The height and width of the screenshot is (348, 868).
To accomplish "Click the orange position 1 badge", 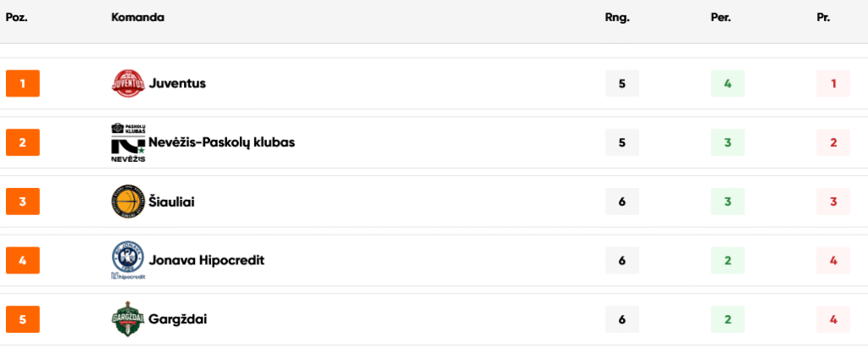I will (23, 84).
